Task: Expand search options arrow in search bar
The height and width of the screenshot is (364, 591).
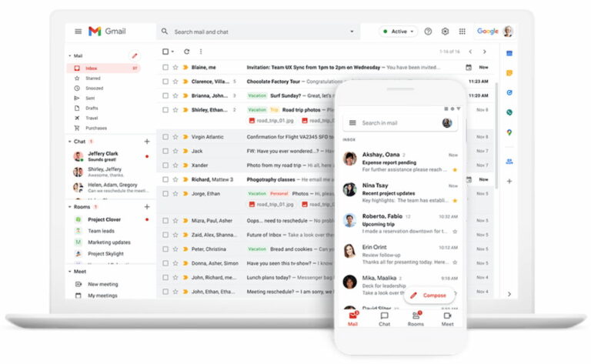Action: tap(352, 32)
